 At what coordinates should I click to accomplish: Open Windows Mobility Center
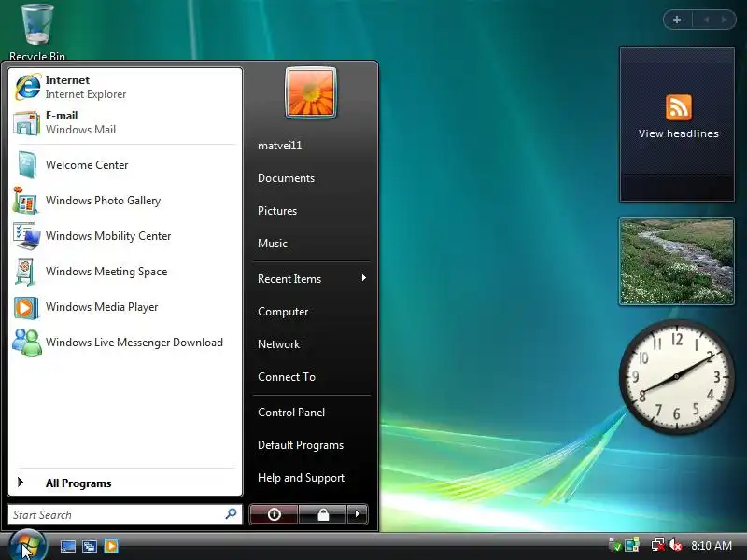coord(125,236)
